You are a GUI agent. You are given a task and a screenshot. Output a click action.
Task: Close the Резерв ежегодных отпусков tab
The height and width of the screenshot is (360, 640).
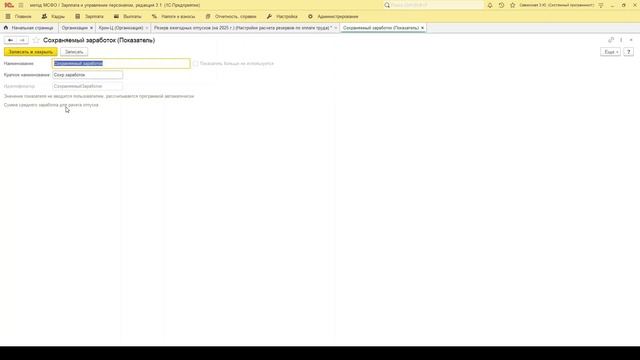coord(336,28)
